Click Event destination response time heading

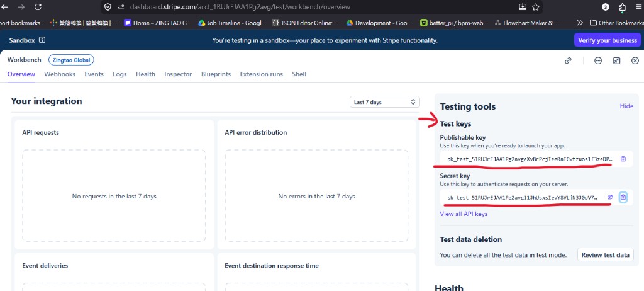click(272, 265)
